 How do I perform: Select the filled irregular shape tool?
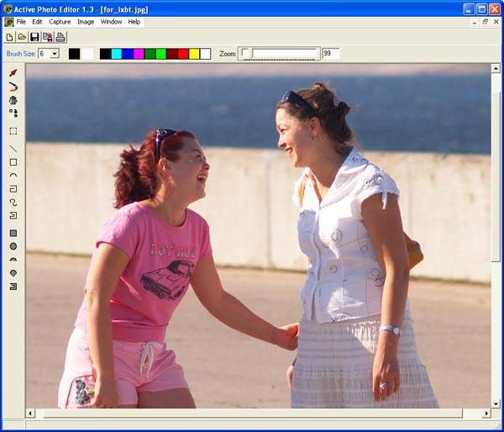pyautogui.click(x=13, y=287)
